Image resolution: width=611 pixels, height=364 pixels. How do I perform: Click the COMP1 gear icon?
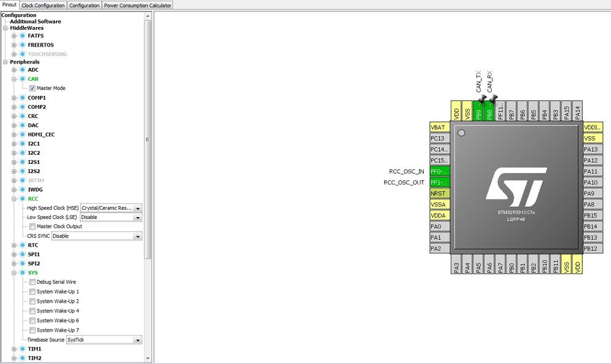coord(23,98)
